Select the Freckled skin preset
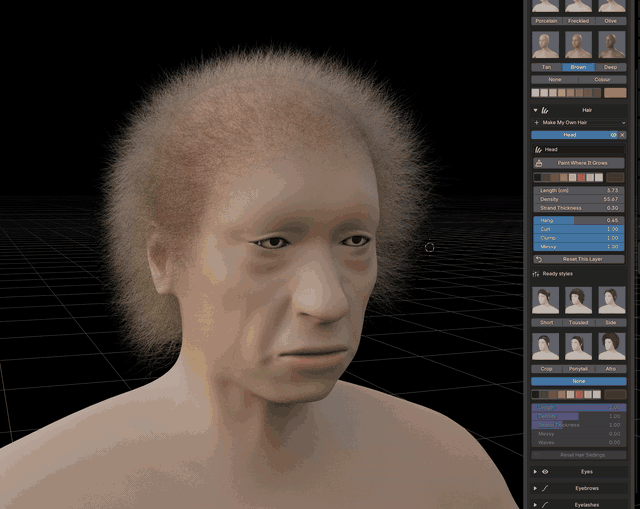Viewport: 640px width, 509px height. (578, 21)
